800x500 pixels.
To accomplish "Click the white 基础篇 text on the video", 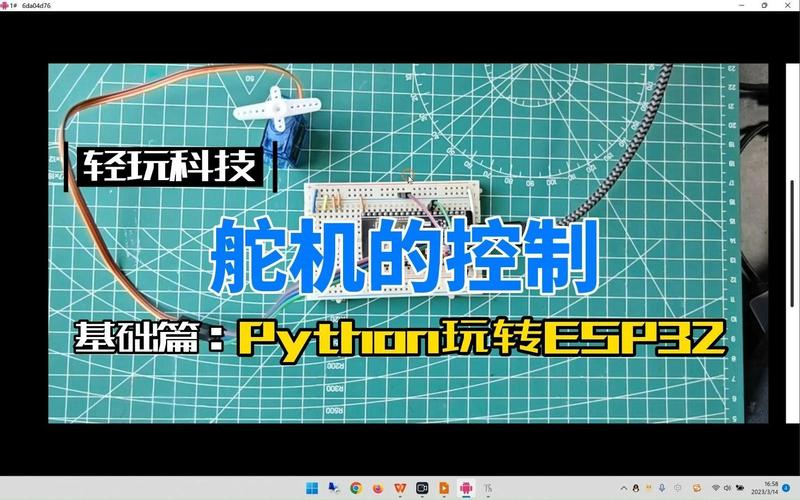I will coord(136,337).
